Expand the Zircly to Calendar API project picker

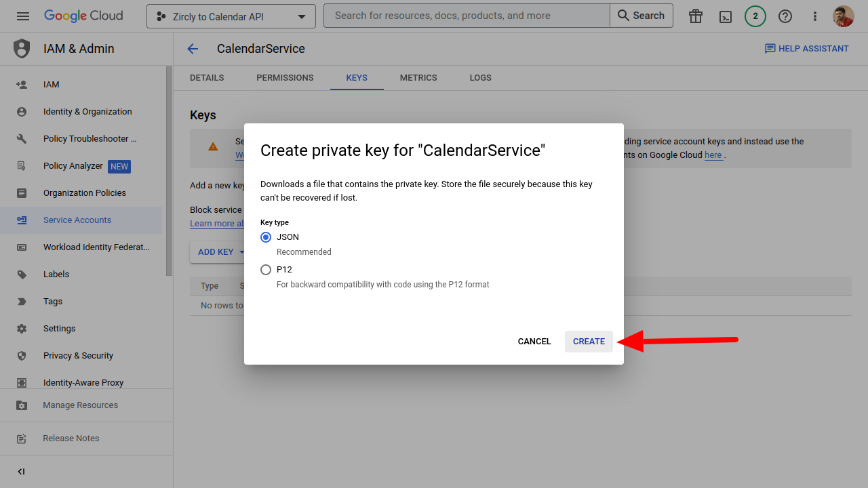coord(231,16)
